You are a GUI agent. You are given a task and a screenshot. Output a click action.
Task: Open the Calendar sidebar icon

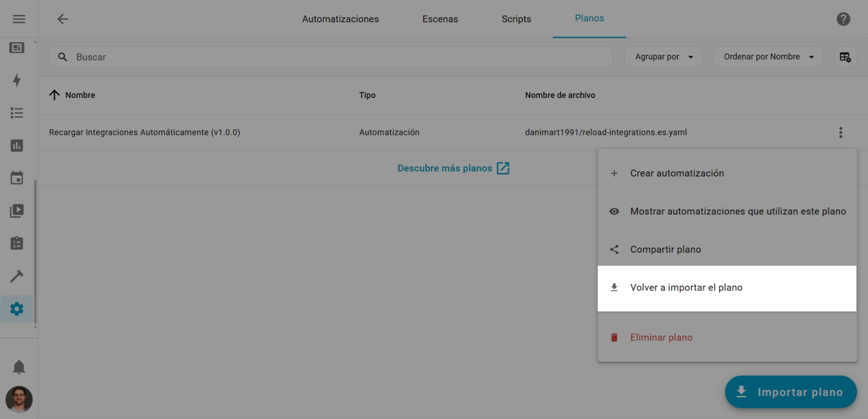pyautogui.click(x=17, y=178)
